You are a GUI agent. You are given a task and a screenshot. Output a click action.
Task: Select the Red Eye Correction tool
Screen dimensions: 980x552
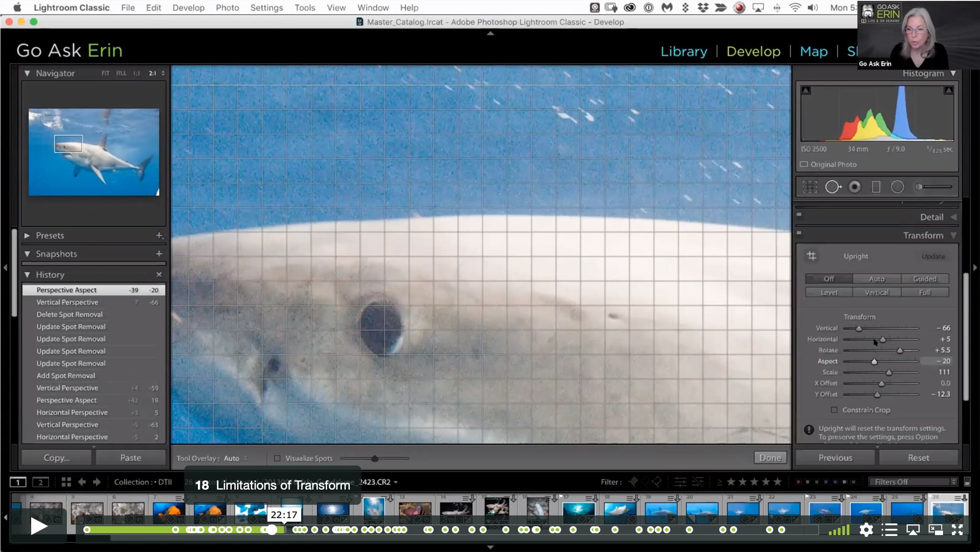pyautogui.click(x=854, y=187)
